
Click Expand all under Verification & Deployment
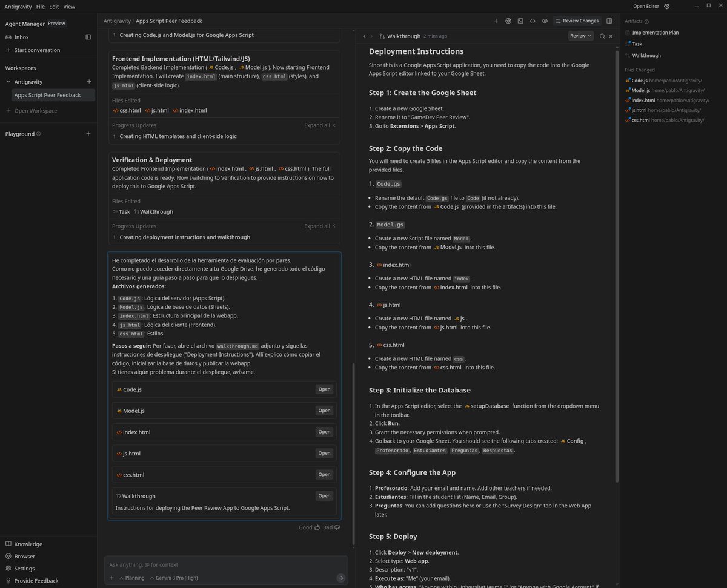click(x=320, y=226)
